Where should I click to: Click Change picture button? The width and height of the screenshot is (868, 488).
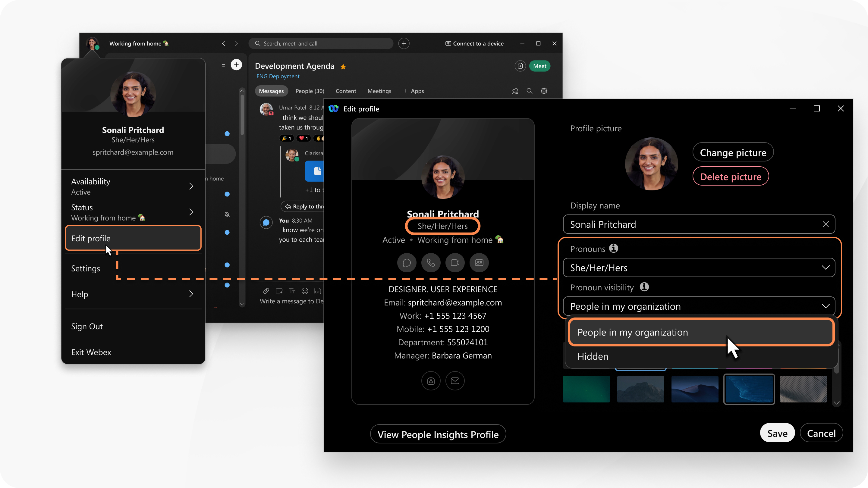point(733,152)
